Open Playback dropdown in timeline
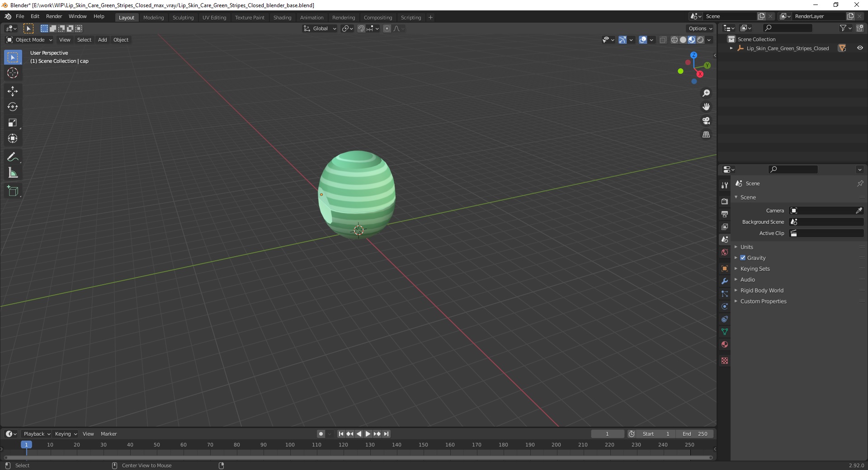Image resolution: width=868 pixels, height=470 pixels. (37, 434)
